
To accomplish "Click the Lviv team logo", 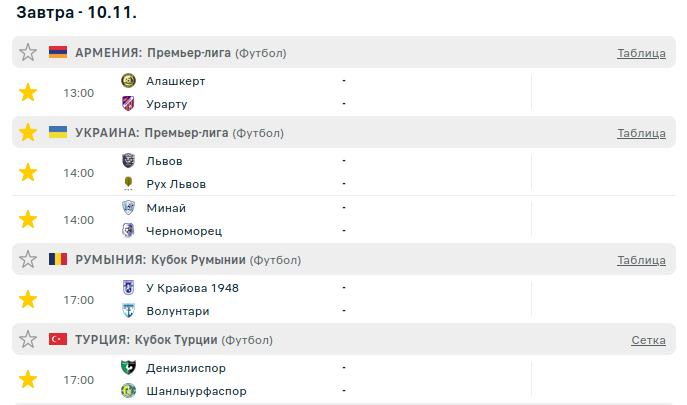I will 128,161.
